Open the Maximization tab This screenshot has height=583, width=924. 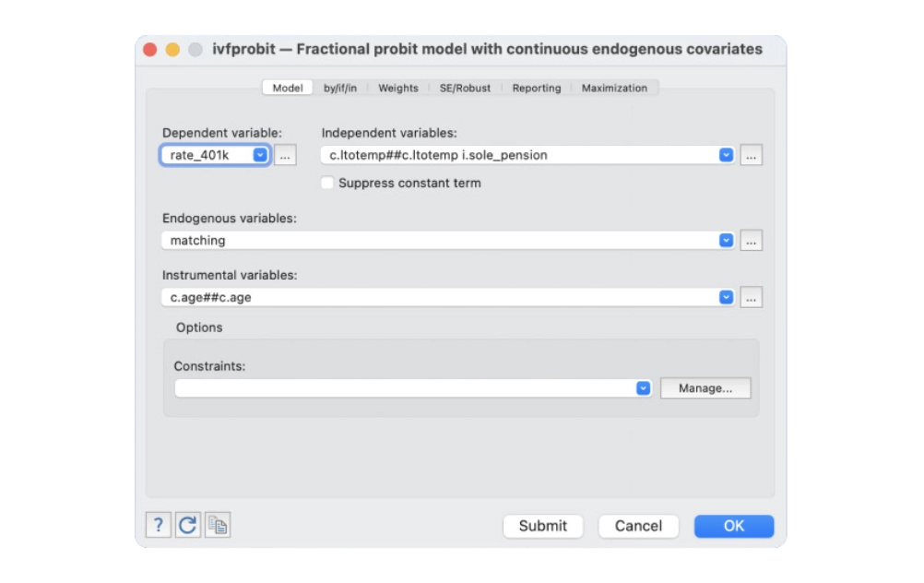(614, 88)
